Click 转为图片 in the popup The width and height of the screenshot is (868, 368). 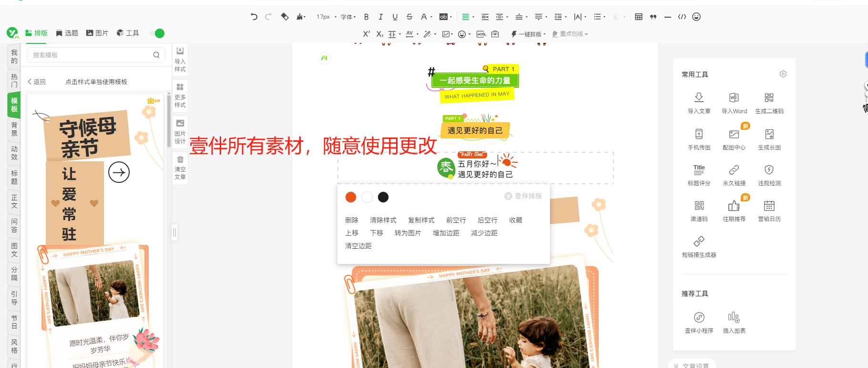click(408, 233)
